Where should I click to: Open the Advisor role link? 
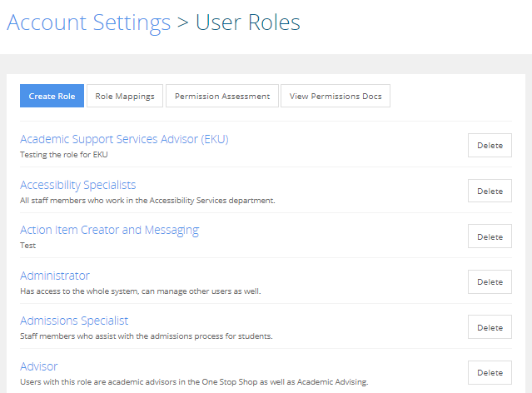39,366
